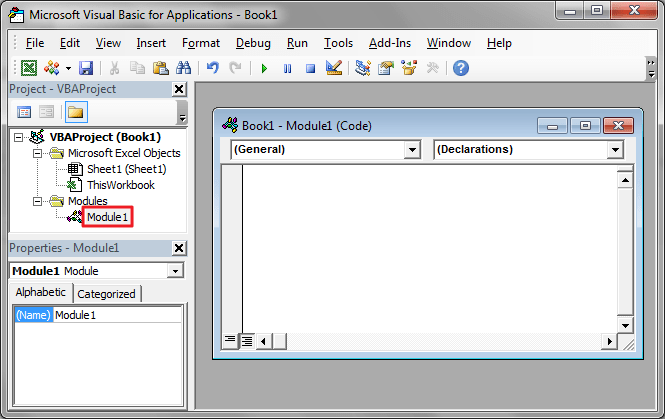The width and height of the screenshot is (665, 419).
Task: Open the Help menu
Action: click(499, 43)
